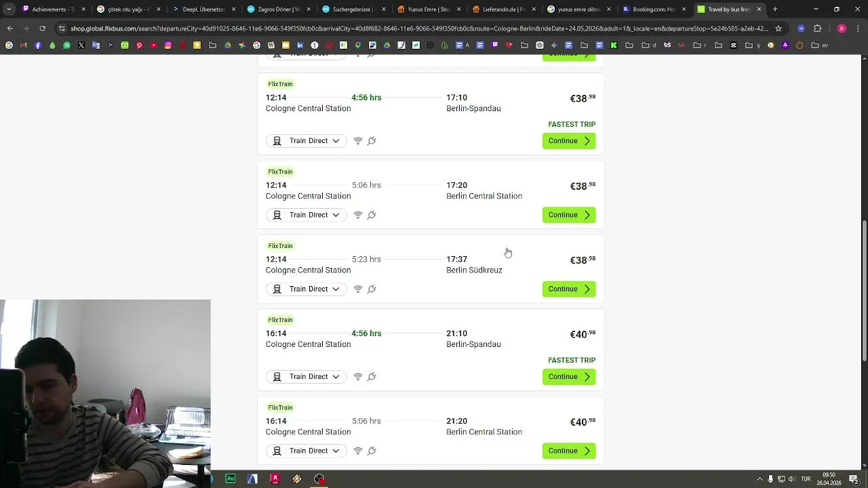Open Chrome three-dot menu

tap(858, 28)
